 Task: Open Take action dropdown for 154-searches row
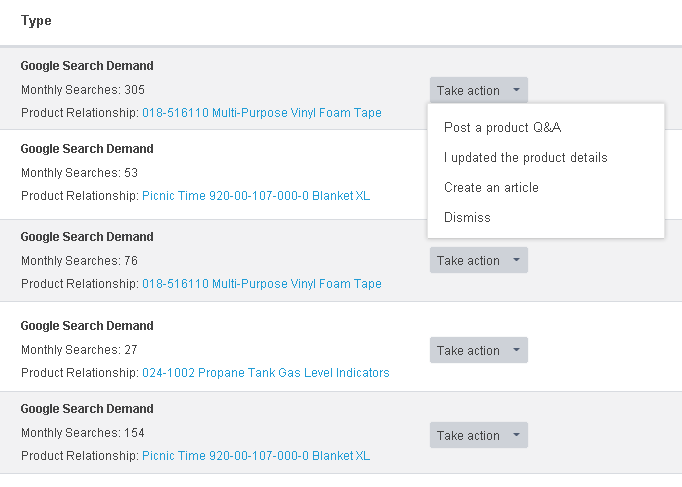(x=478, y=435)
